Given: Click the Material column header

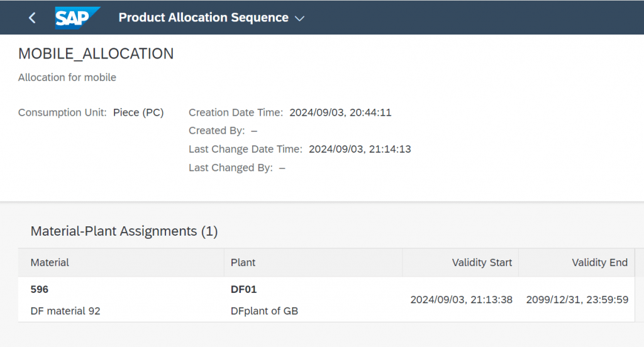Looking at the screenshot, I should (x=50, y=262).
